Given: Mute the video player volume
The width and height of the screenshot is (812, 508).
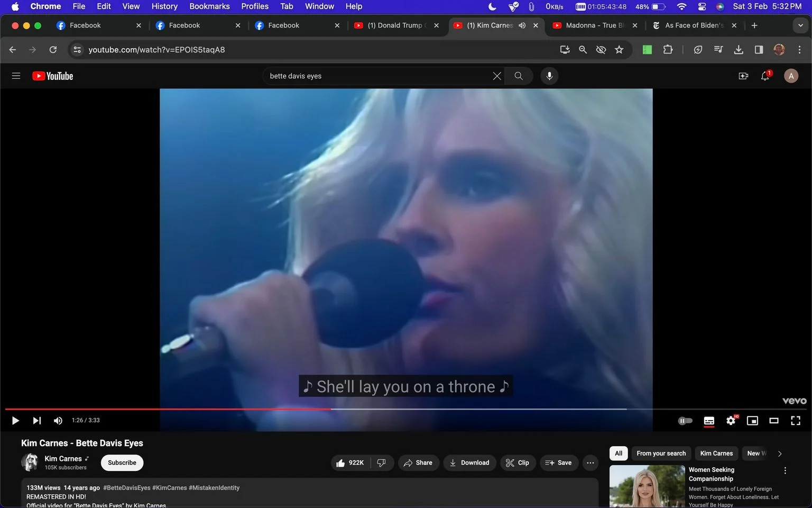Looking at the screenshot, I should (x=58, y=421).
